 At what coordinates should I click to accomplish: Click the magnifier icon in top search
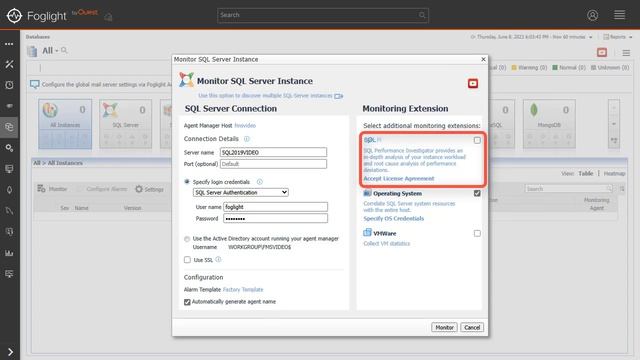click(422, 16)
